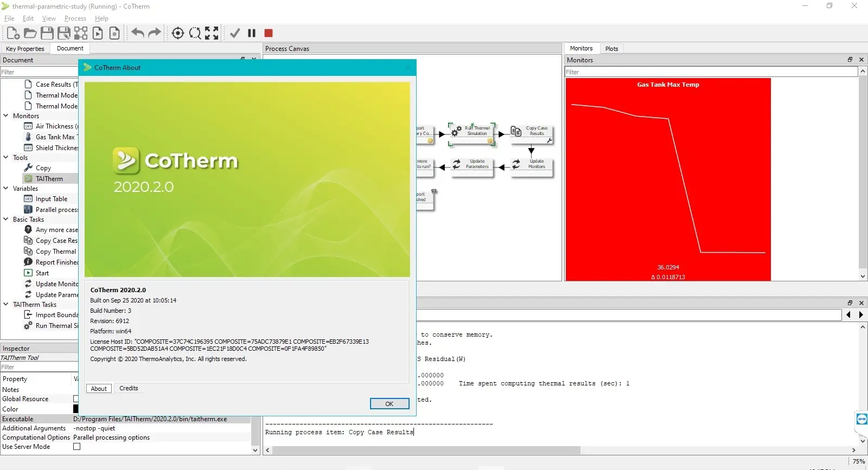Save the document with floppy icon
The height and width of the screenshot is (470, 868).
[x=47, y=33]
